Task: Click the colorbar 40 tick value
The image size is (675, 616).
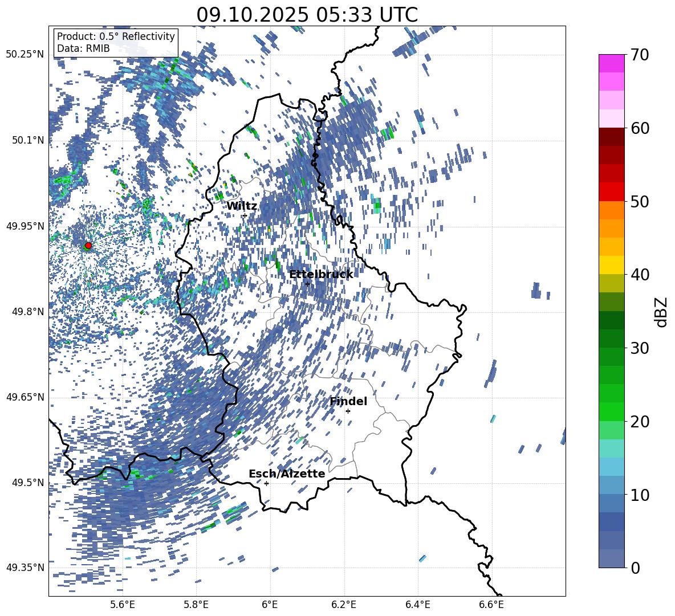Action: tap(640, 275)
